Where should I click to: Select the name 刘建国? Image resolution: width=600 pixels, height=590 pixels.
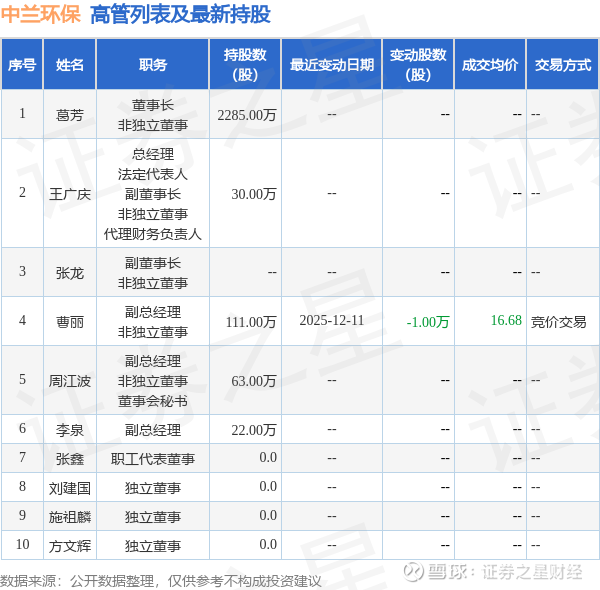point(70,488)
